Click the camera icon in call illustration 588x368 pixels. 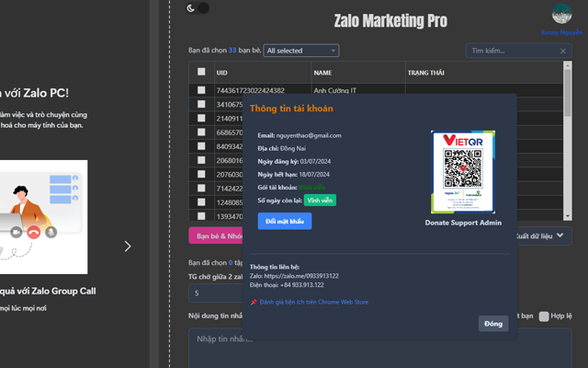tap(17, 233)
